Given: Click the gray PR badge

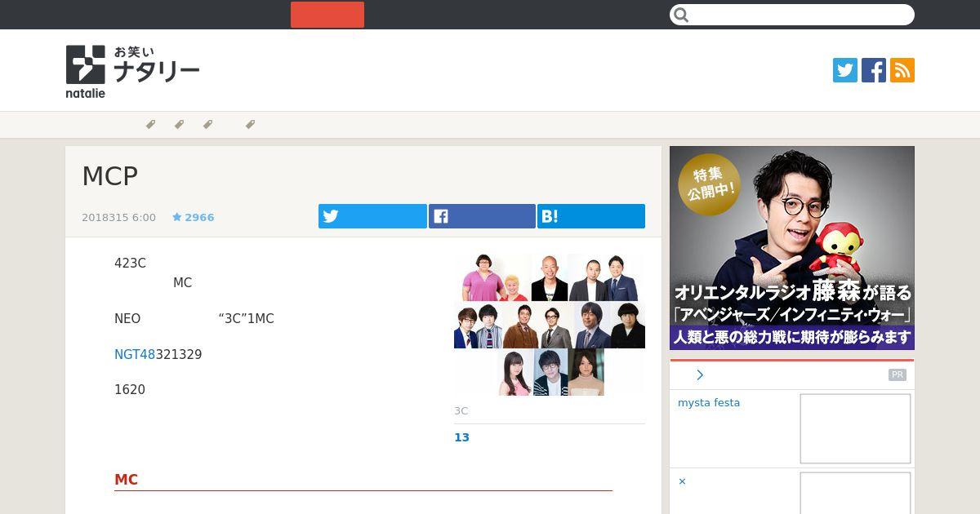Looking at the screenshot, I should point(898,374).
